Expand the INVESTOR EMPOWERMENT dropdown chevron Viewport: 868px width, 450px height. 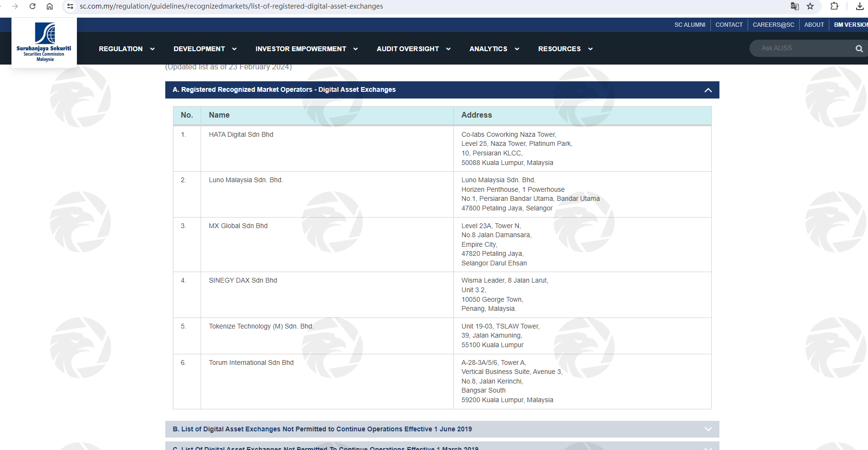[355, 49]
